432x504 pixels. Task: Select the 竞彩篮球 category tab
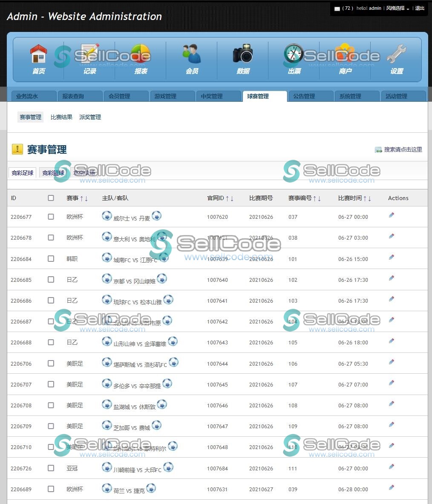click(x=53, y=173)
